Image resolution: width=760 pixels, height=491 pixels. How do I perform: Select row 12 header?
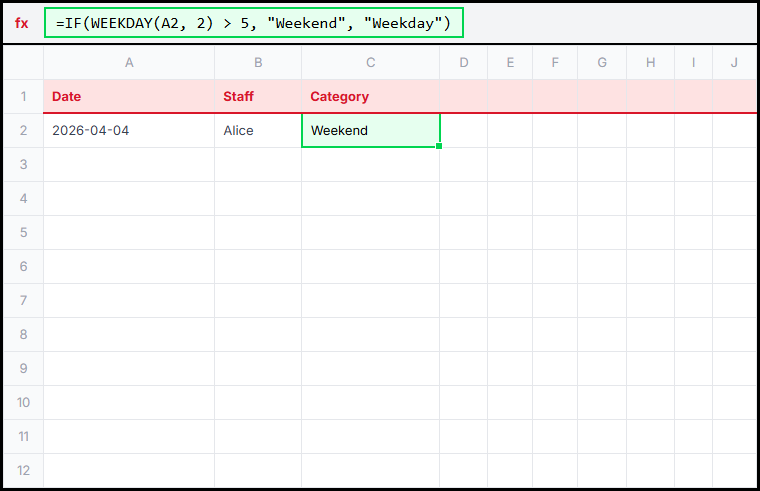coord(23,470)
